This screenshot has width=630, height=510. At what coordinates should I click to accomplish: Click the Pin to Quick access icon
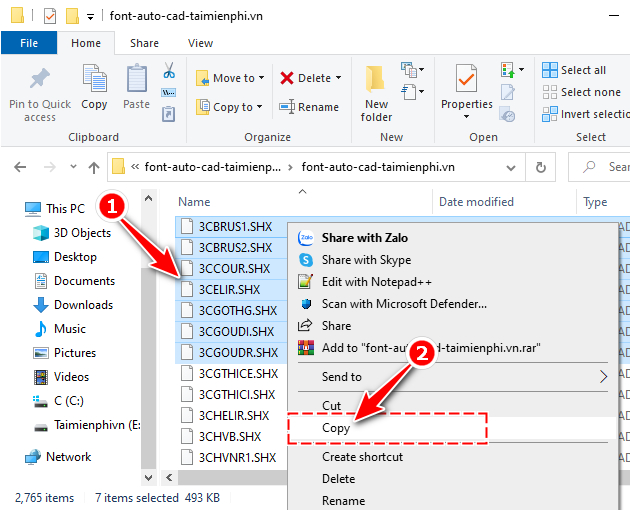tap(40, 78)
